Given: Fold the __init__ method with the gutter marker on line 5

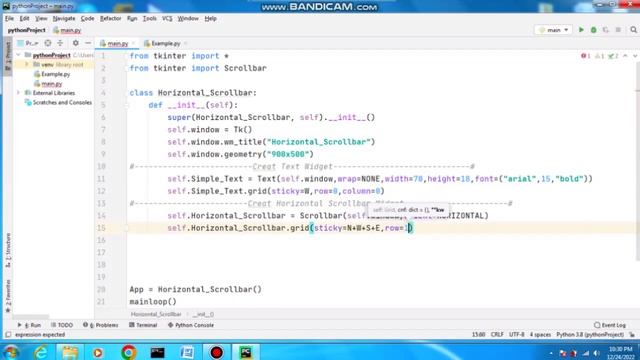Looking at the screenshot, I should tap(127, 105).
